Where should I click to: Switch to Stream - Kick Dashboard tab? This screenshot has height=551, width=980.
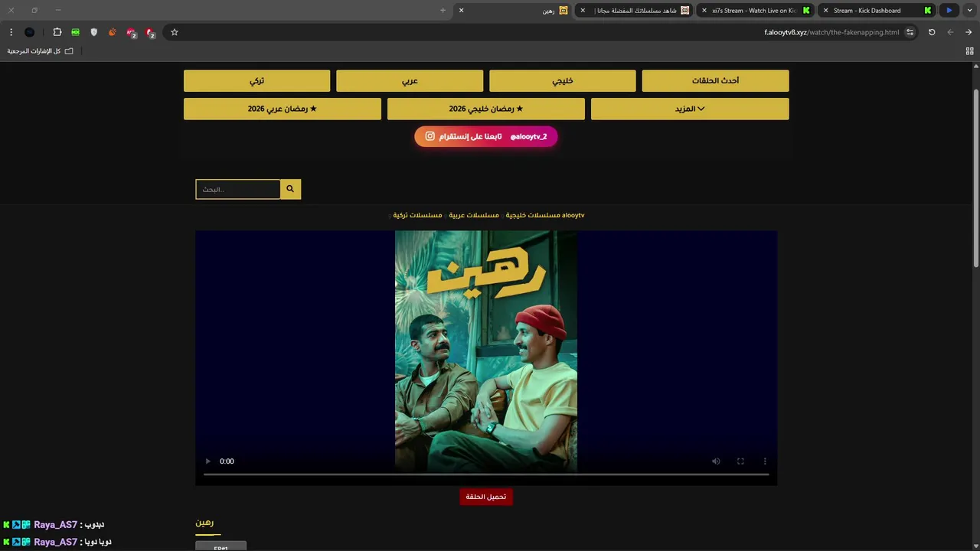click(x=877, y=11)
